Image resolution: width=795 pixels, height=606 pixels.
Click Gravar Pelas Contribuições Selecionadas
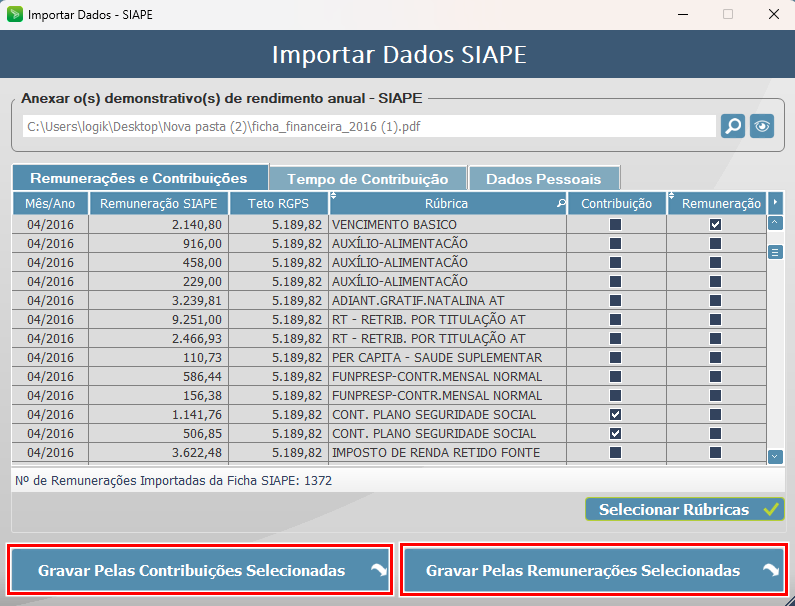coord(200,570)
